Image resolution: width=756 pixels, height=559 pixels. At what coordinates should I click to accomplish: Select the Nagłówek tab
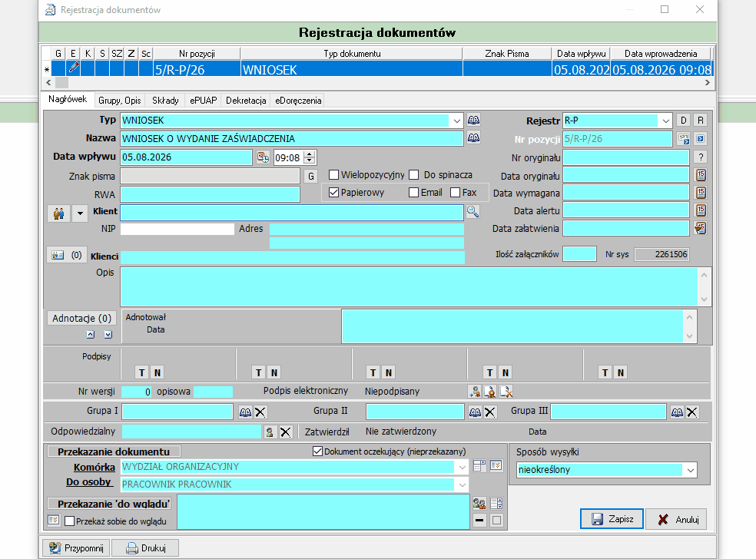(68, 99)
